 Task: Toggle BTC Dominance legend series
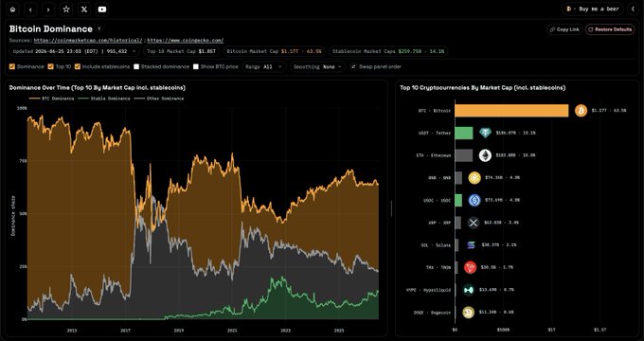coord(52,99)
